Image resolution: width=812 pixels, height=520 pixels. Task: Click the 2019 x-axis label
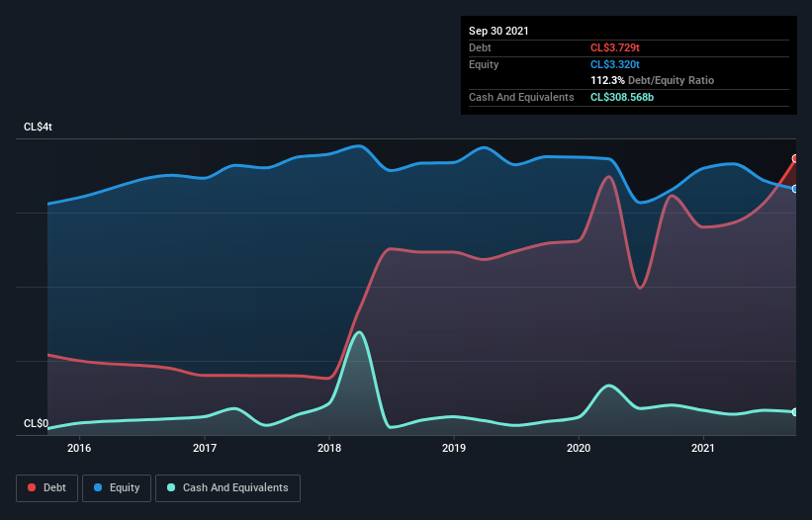click(x=454, y=448)
